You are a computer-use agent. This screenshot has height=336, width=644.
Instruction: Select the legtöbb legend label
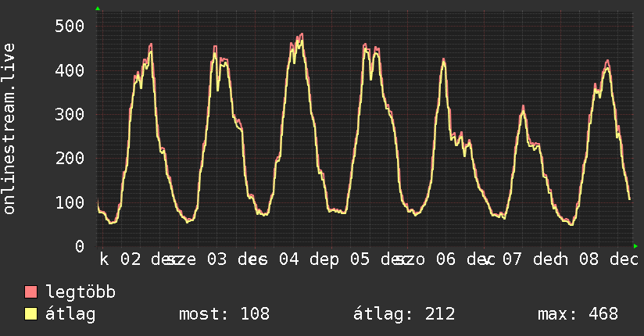80,292
